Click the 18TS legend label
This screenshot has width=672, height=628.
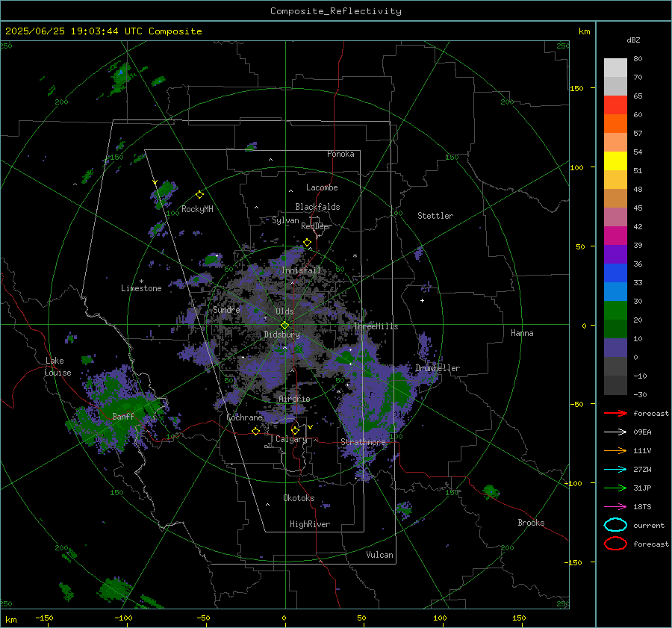tap(642, 507)
